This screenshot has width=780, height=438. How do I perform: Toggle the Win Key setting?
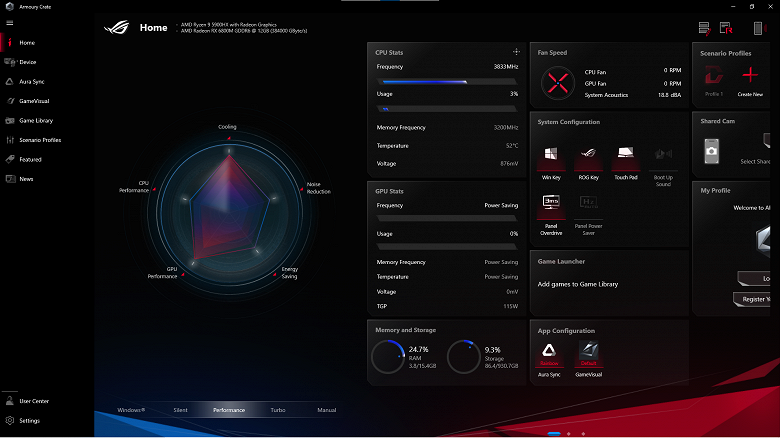[x=549, y=157]
